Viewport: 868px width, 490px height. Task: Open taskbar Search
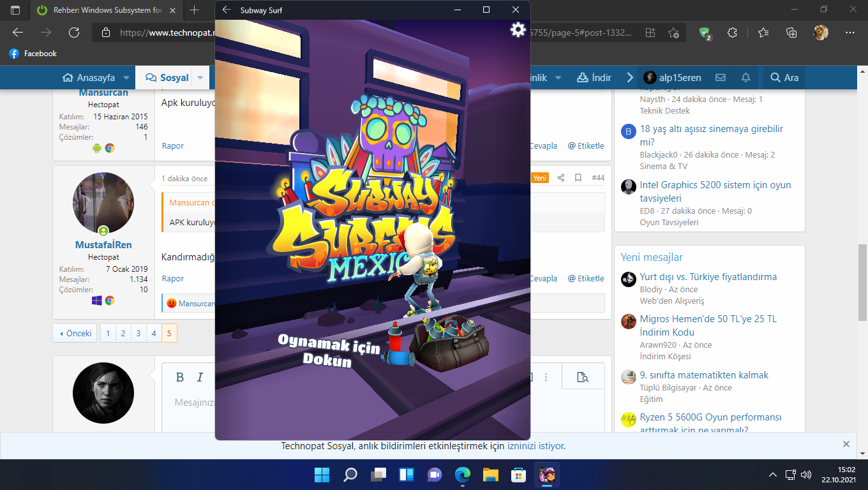[x=350, y=475]
